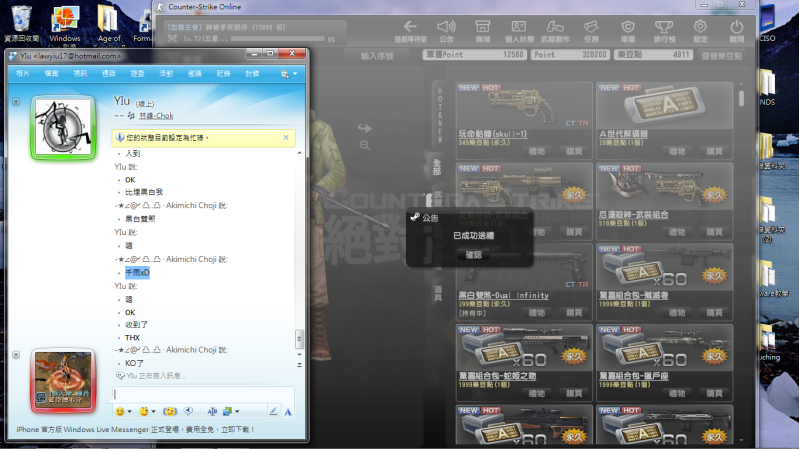Click your own display picture thumbnail

(x=63, y=380)
